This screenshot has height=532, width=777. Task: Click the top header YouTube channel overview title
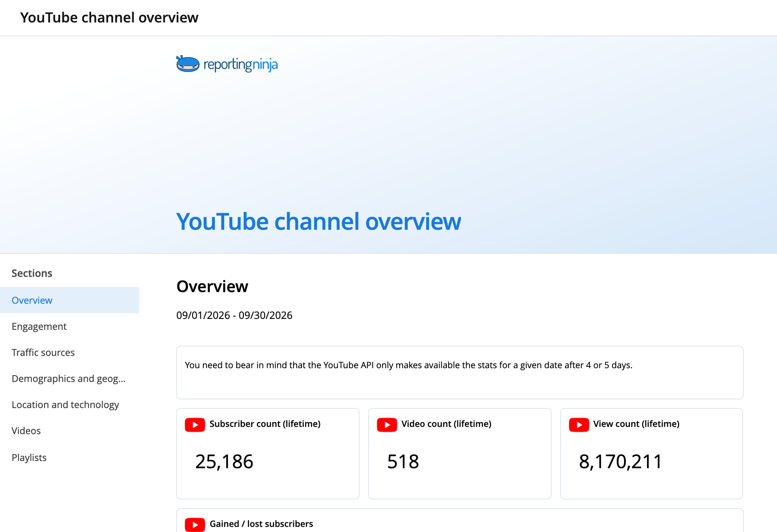pyautogui.click(x=109, y=17)
